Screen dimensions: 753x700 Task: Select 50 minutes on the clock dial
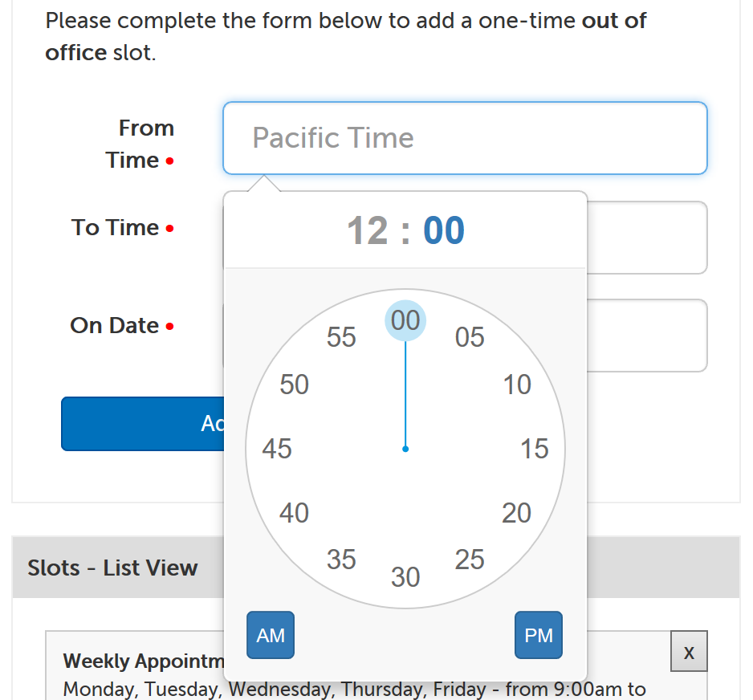coord(293,384)
